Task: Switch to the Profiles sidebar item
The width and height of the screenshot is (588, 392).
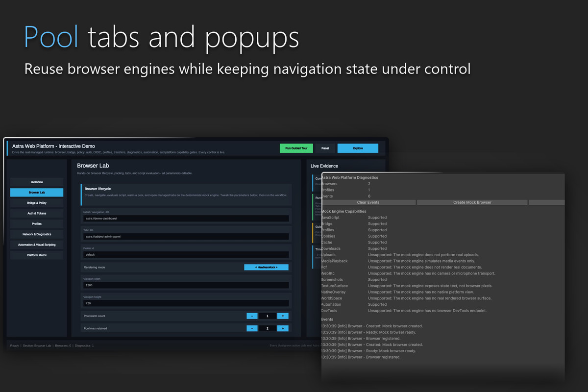Action: click(x=37, y=224)
